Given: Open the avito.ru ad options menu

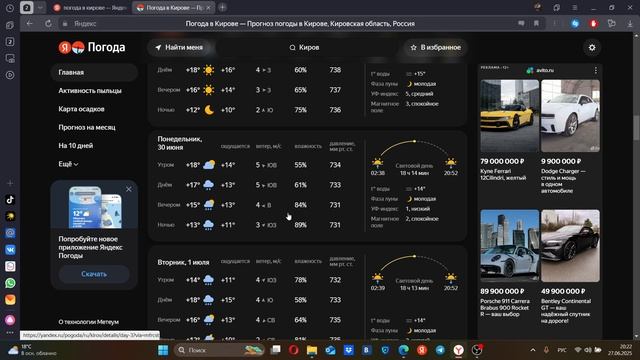Looking at the screenshot, I should (596, 70).
